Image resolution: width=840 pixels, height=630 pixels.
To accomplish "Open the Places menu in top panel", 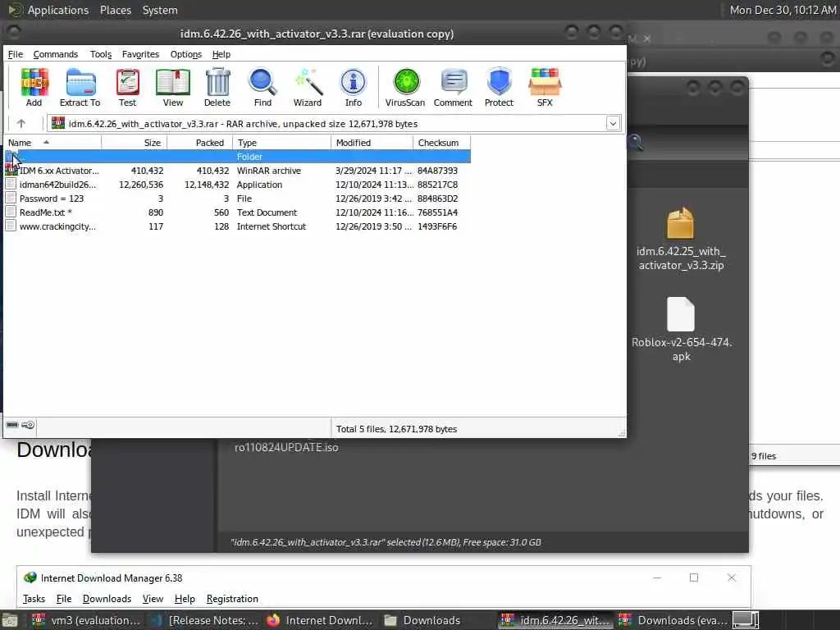I will (115, 10).
